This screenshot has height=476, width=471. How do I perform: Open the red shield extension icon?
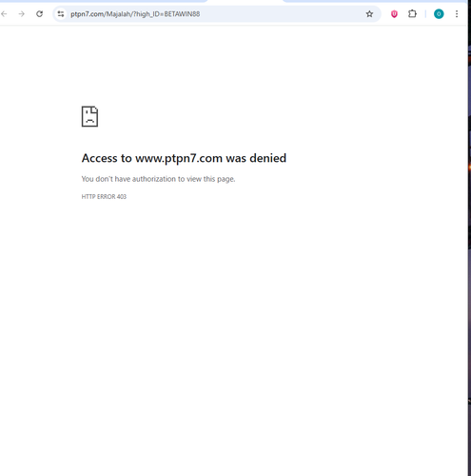394,14
